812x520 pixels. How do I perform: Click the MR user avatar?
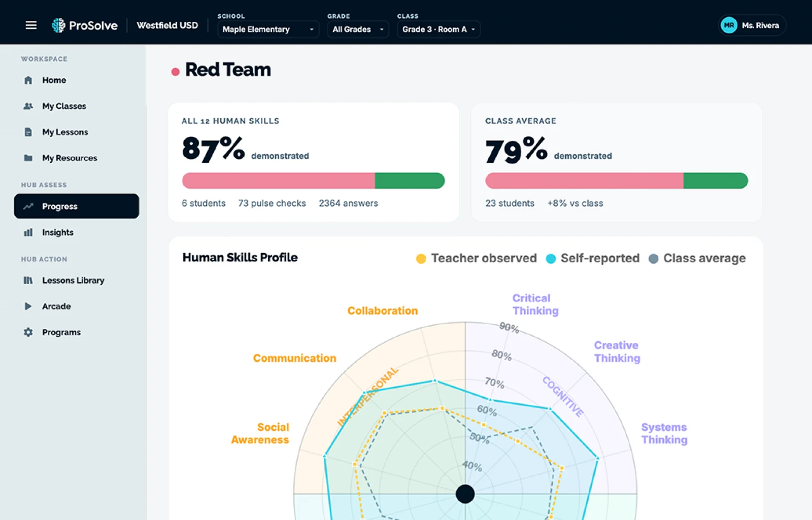point(729,25)
